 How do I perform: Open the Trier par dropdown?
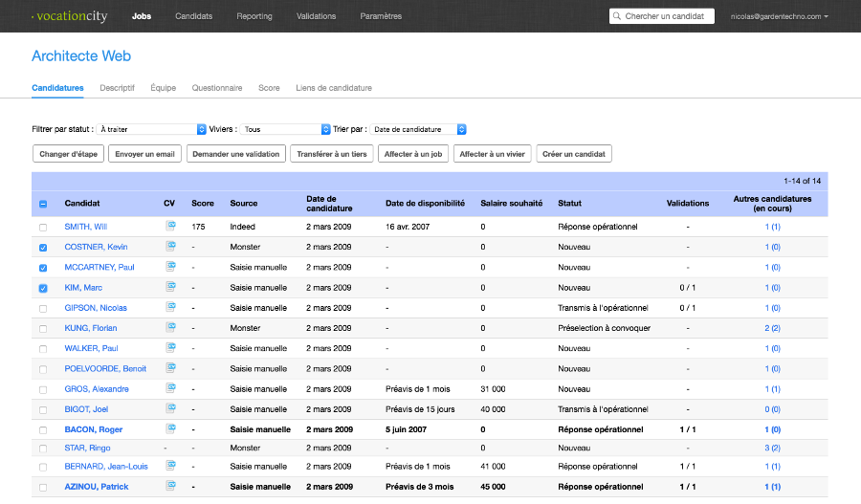pyautogui.click(x=418, y=129)
